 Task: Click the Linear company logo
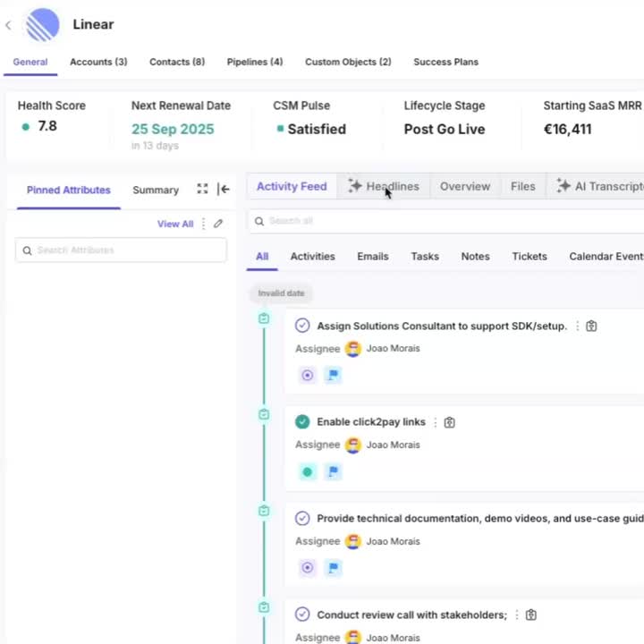pyautogui.click(x=43, y=25)
